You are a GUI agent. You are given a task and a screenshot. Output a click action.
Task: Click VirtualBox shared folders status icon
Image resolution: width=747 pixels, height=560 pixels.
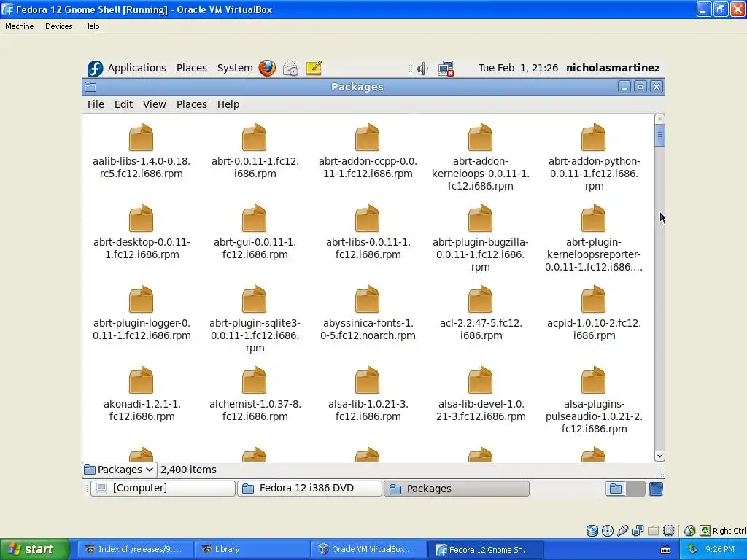click(654, 531)
